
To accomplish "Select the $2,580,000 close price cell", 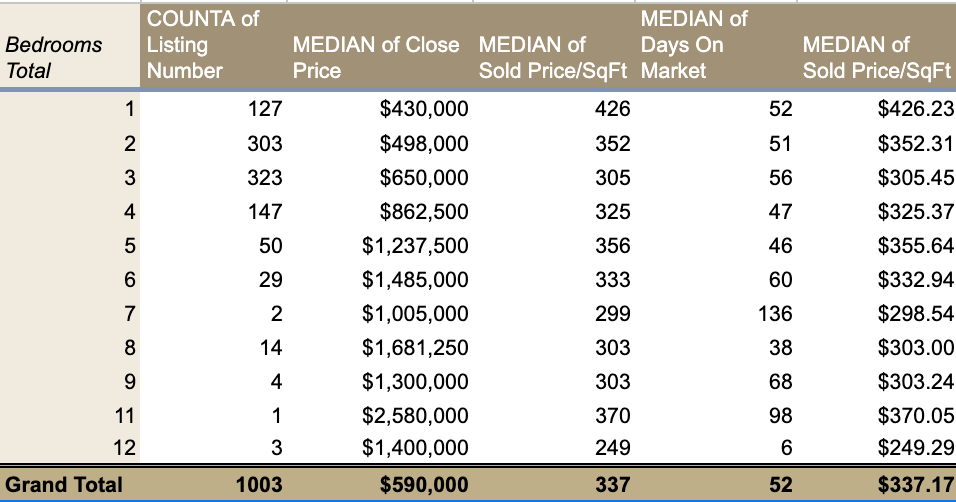I will [x=415, y=416].
